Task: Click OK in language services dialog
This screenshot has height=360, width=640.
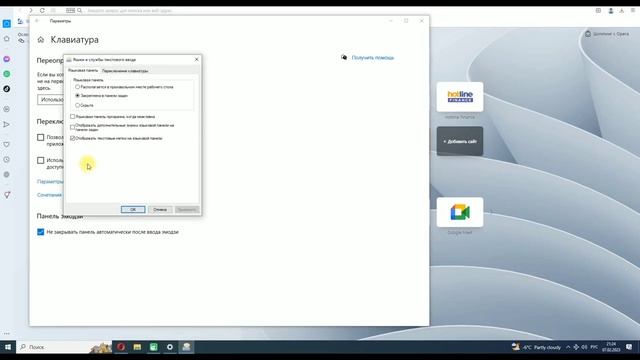Action: click(x=133, y=209)
